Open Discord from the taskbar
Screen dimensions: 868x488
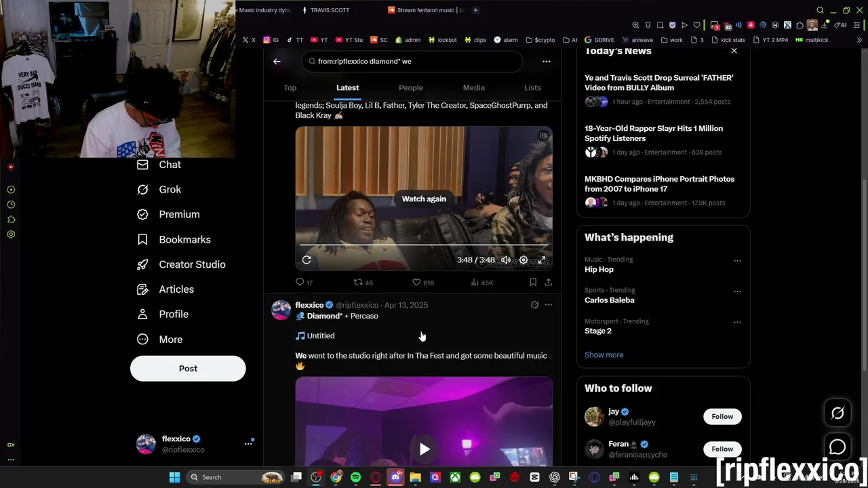(395, 477)
